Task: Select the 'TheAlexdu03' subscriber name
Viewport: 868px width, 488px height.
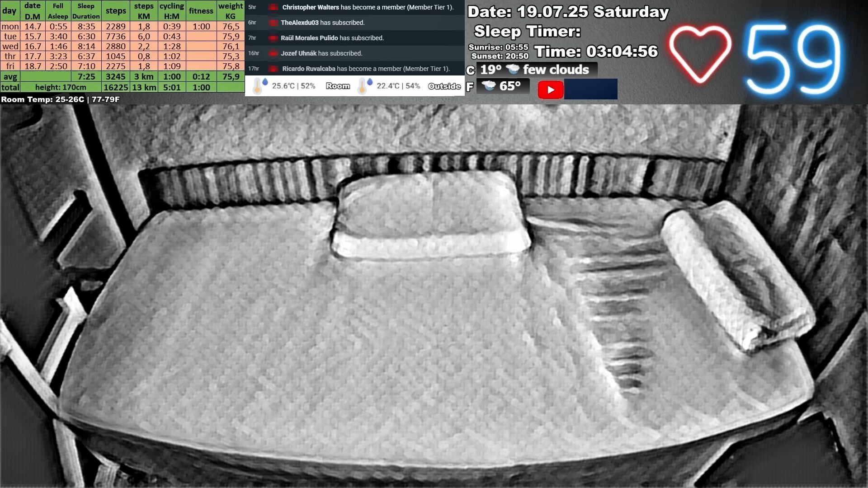Action: pos(299,23)
